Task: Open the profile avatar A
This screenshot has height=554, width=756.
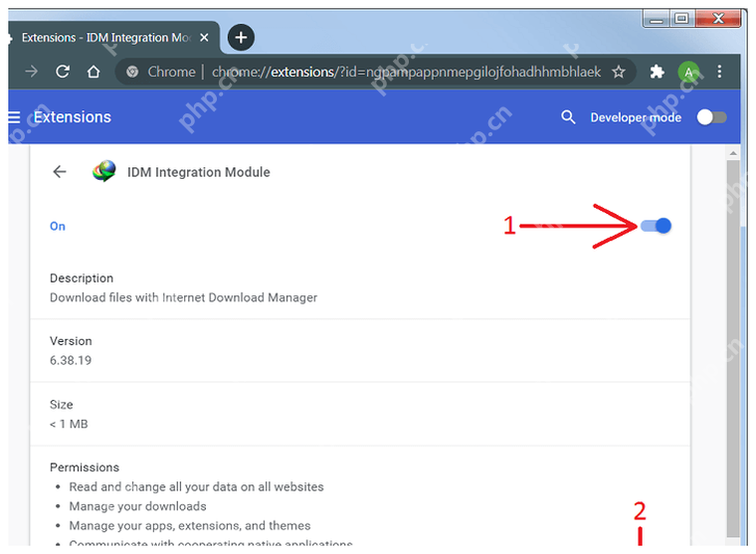Action: (688, 73)
